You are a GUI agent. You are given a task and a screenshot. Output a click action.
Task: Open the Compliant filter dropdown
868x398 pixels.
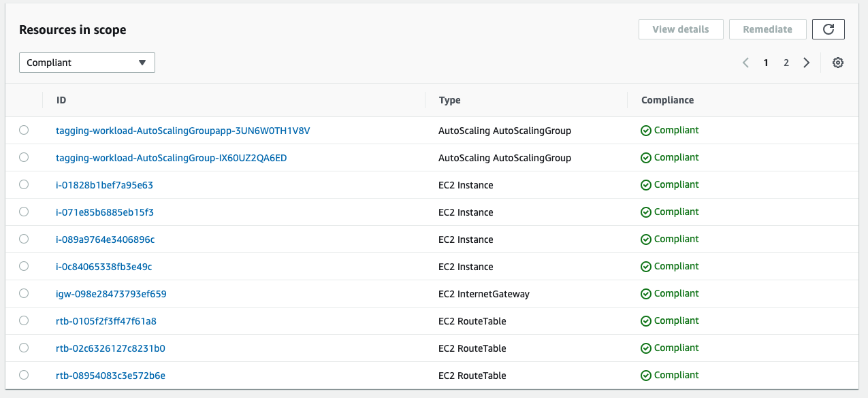87,63
